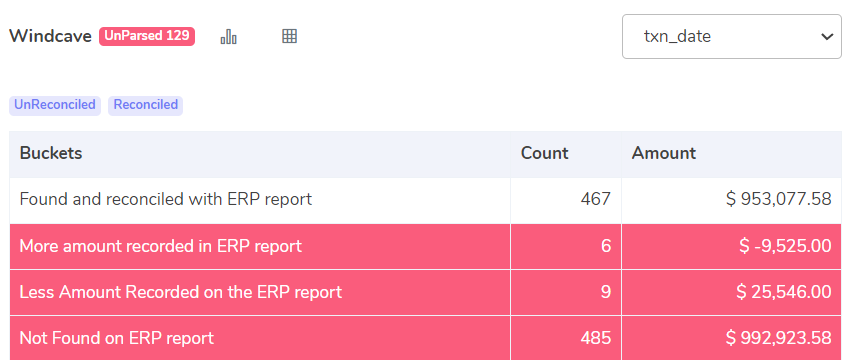Open Found and reconciled with ERP report row

[425, 200]
